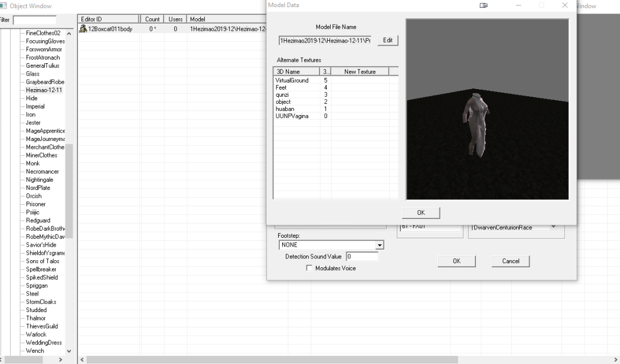Select NordPlate tree item
The width and height of the screenshot is (620, 364).
38,188
